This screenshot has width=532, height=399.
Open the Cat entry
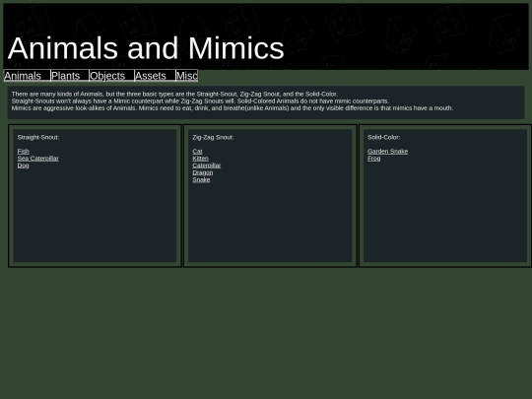[197, 152]
